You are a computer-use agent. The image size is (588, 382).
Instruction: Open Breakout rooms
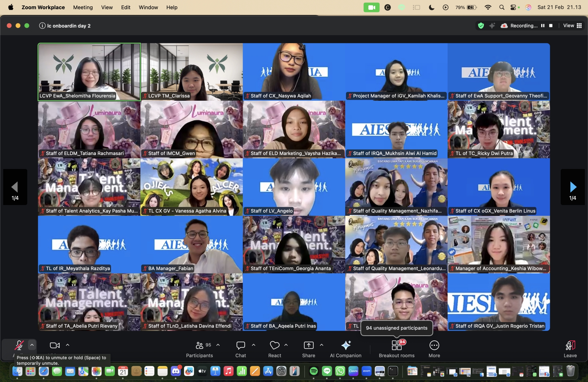pyautogui.click(x=396, y=345)
